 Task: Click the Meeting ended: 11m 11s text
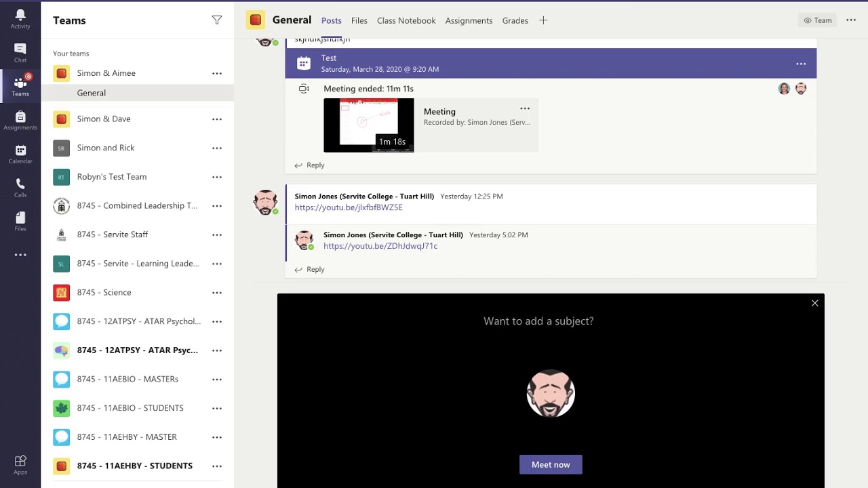click(x=368, y=89)
